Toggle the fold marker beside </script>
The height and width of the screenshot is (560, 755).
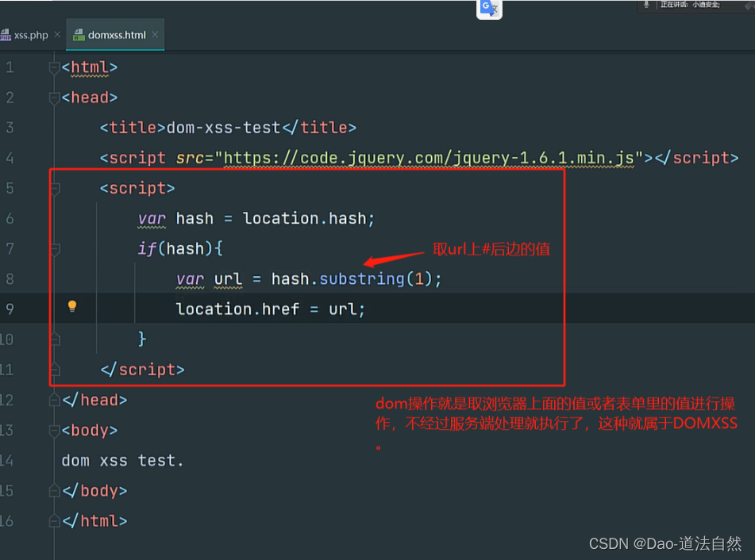[x=53, y=369]
